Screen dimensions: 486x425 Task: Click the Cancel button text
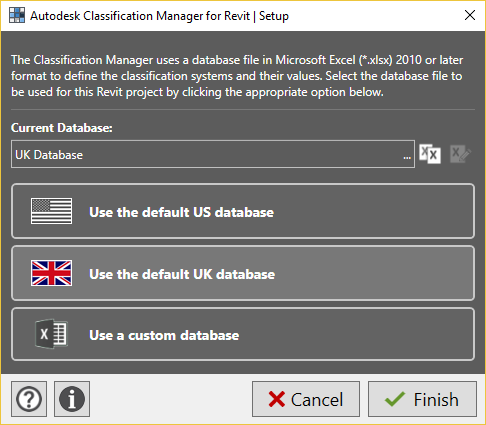pyautogui.click(x=317, y=399)
